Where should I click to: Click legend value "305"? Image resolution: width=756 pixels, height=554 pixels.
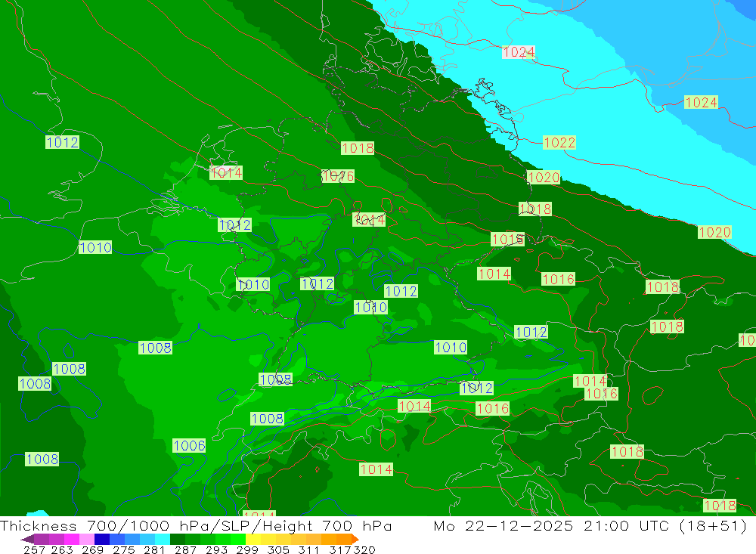coord(277,549)
